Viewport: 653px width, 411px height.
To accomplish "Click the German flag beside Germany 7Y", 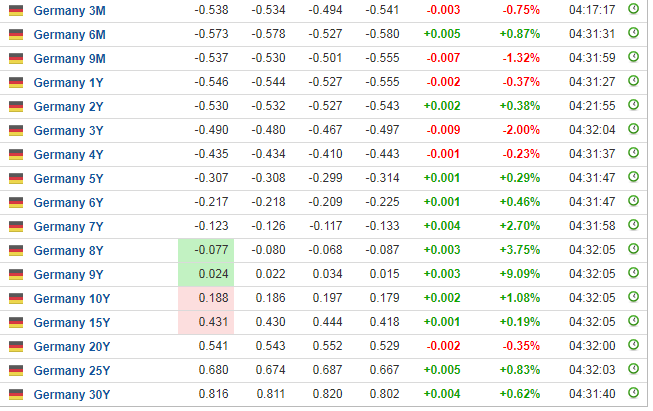I will (x=16, y=227).
